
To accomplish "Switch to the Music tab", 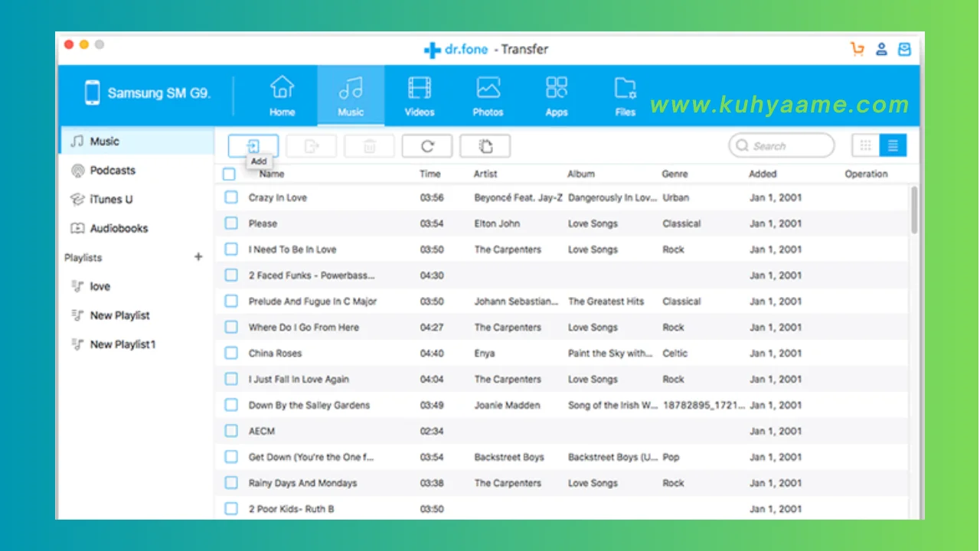I will (351, 96).
